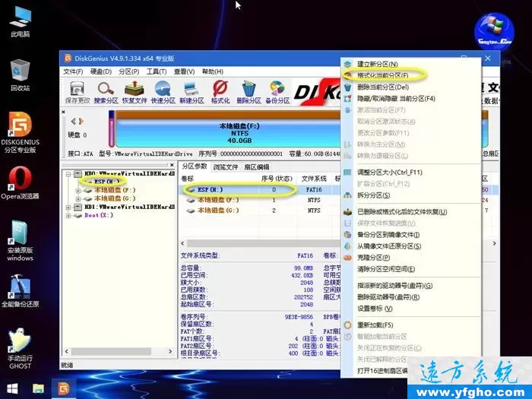Screen dimensions: 532x399
Task: Choose 建立新分区(N) in context menu
Action: [x=411, y=64]
